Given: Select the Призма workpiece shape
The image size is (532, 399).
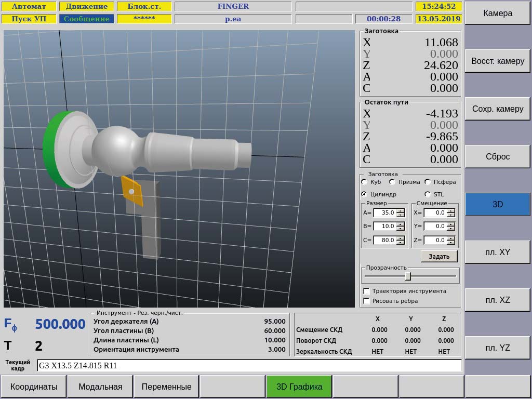Looking at the screenshot, I should pos(392,182).
